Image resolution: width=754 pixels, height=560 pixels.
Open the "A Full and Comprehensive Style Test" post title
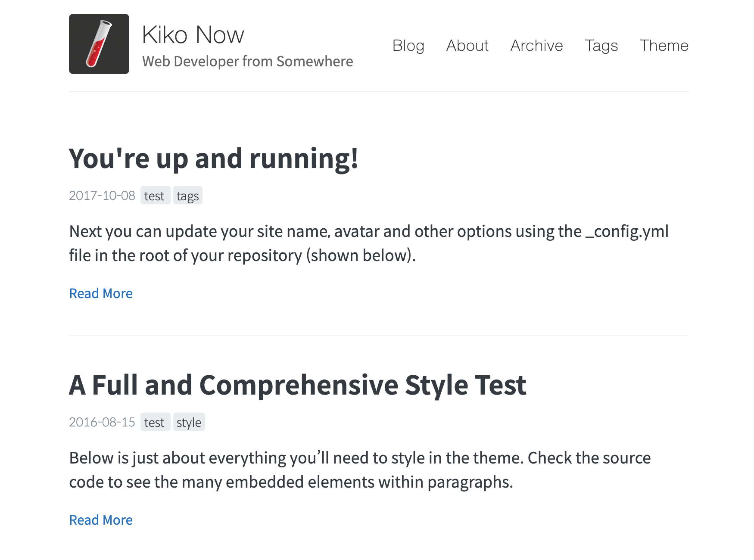coord(297,385)
